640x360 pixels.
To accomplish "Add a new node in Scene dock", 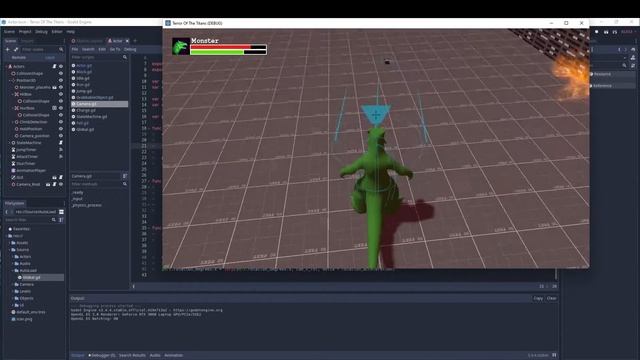I will coord(7,49).
